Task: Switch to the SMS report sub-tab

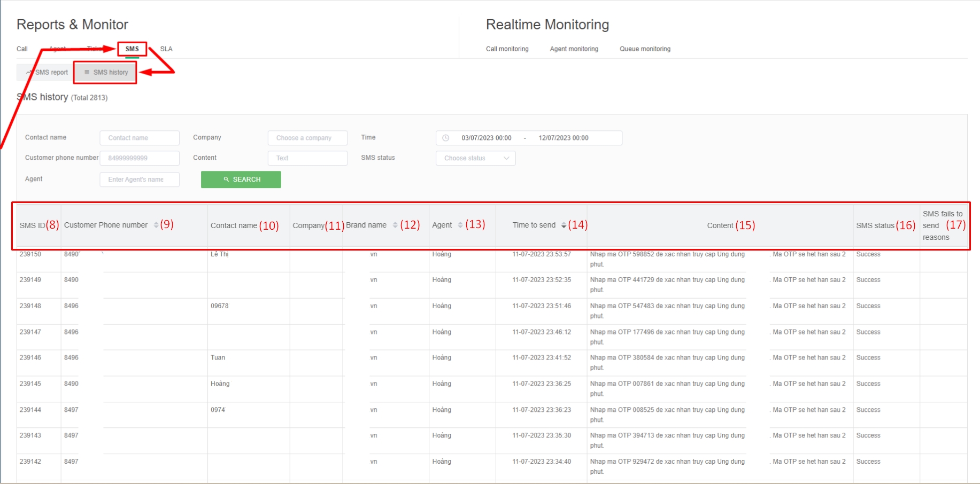Action: click(47, 72)
